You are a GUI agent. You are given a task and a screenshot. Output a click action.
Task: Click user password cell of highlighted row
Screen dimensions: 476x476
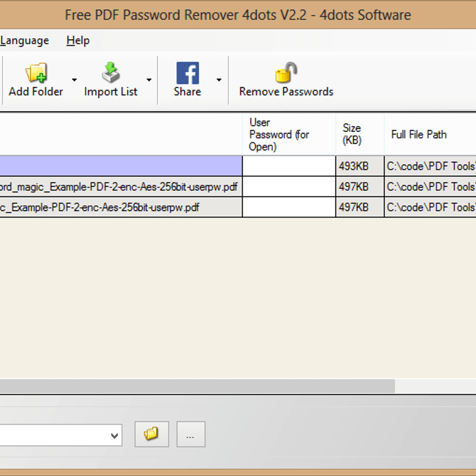point(289,166)
